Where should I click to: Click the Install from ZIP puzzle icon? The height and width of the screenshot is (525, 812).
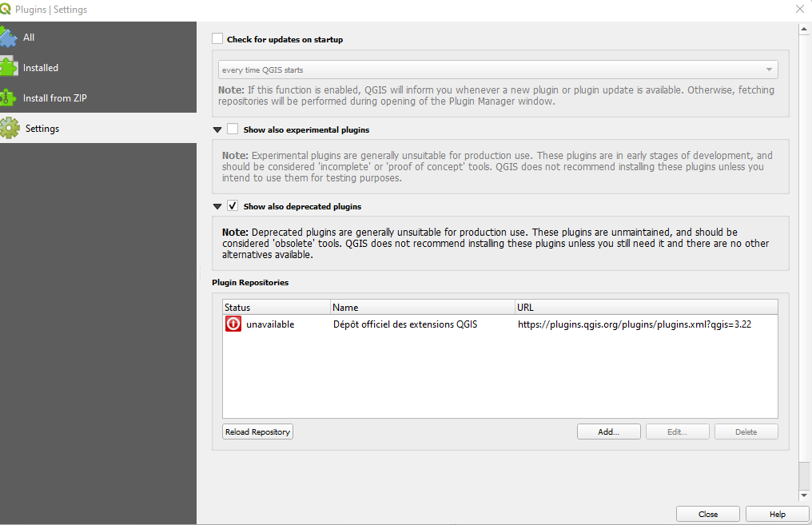[x=8, y=97]
